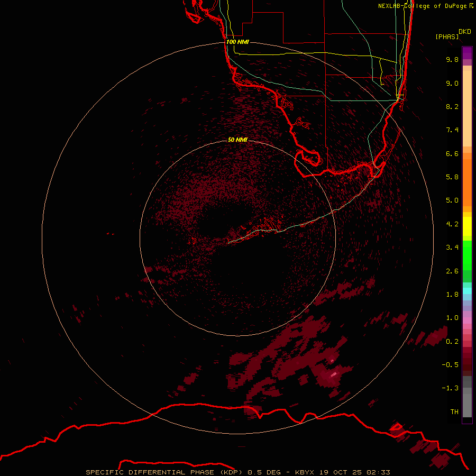The width and height of the screenshot is (476, 476).
Task: Click the 0.2 legend value
Action: coord(452,342)
